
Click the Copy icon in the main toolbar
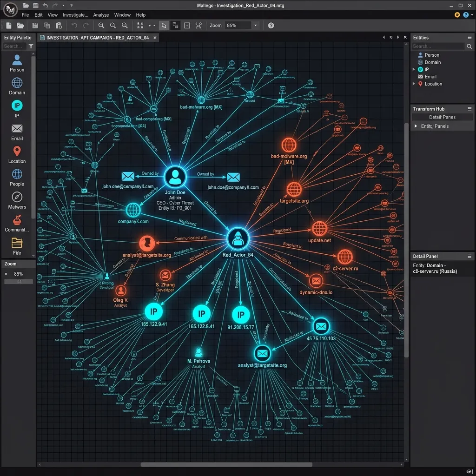[x=47, y=26]
